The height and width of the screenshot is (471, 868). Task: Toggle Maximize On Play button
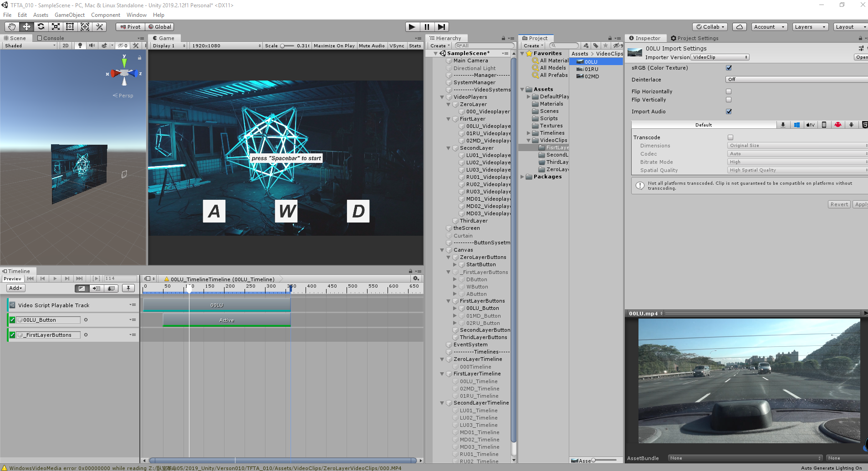[x=334, y=46]
